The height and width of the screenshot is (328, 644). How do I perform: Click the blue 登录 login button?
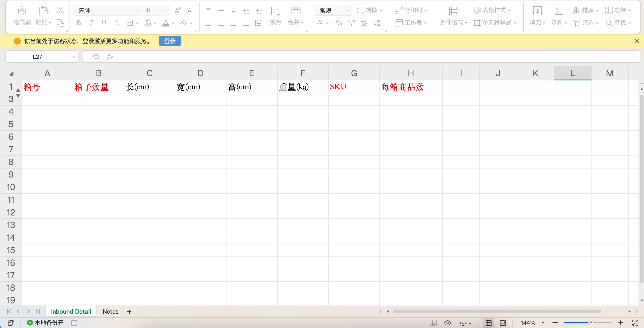coord(170,41)
